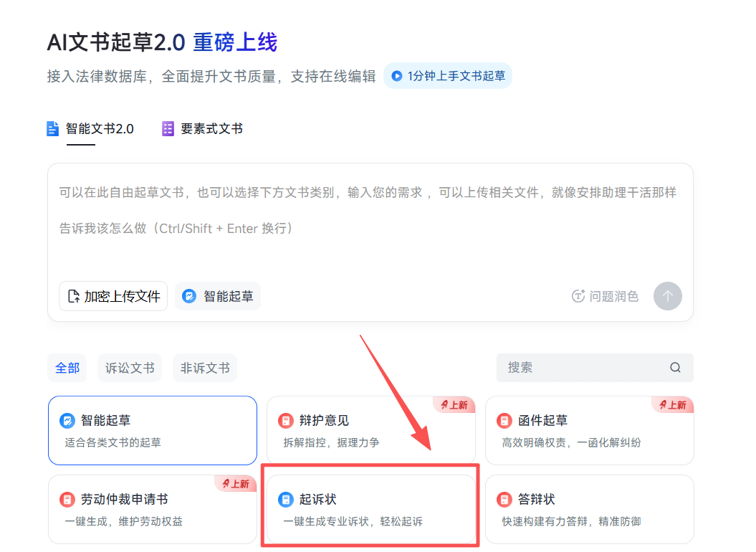
Task: Open the 1分钟上手文书起草 tutorial
Action: (x=448, y=76)
